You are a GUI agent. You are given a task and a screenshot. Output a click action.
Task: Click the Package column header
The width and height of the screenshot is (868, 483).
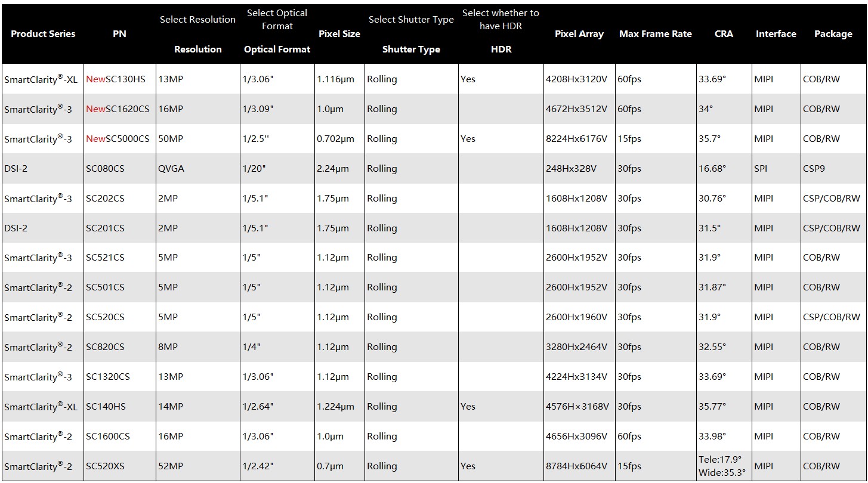tap(833, 34)
